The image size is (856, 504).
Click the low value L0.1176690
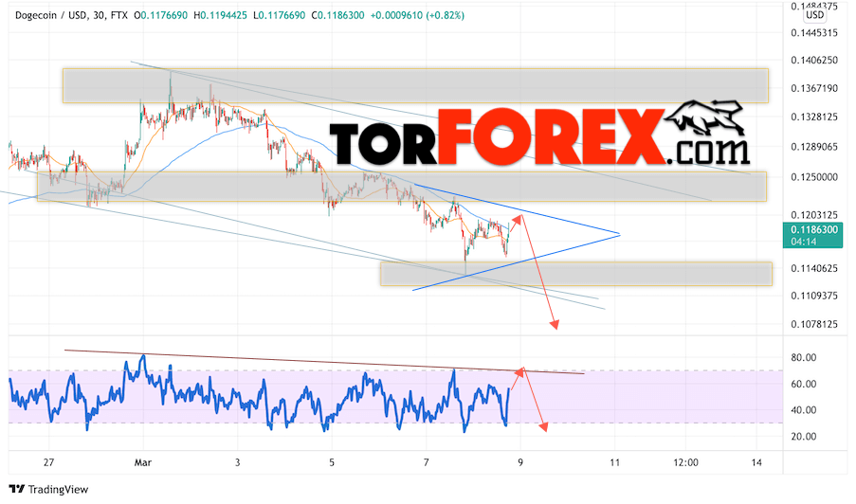point(280,16)
